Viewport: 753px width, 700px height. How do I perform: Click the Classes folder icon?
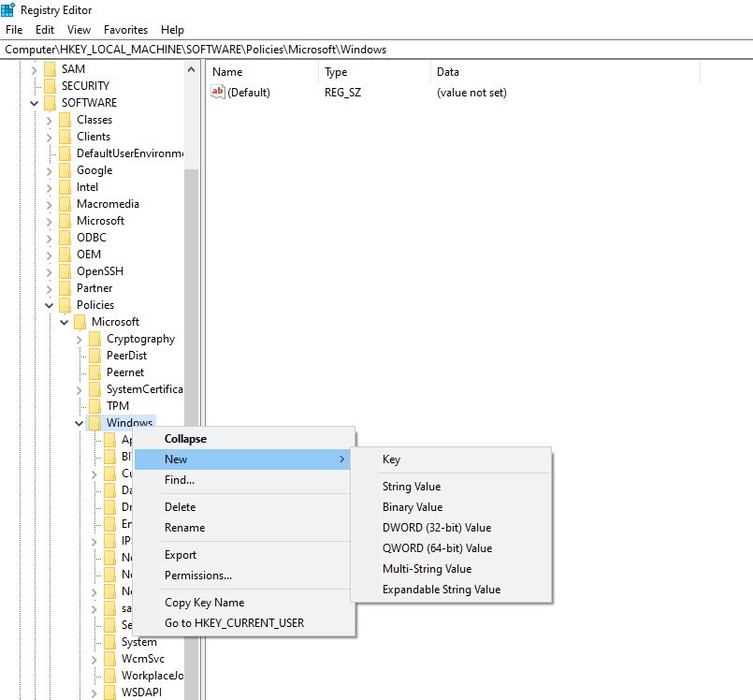click(65, 120)
